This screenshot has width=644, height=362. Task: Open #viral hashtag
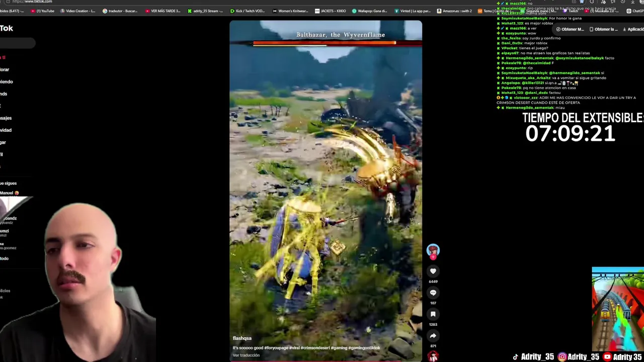295,348
